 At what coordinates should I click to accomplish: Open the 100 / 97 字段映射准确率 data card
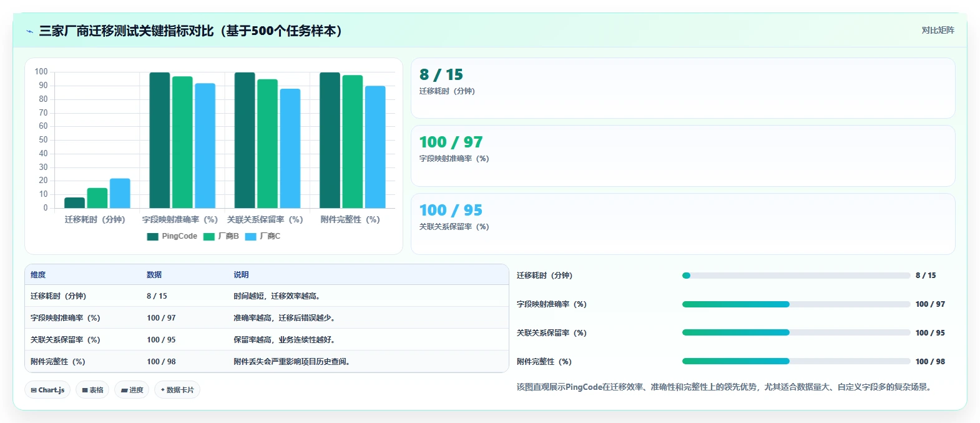(x=683, y=156)
